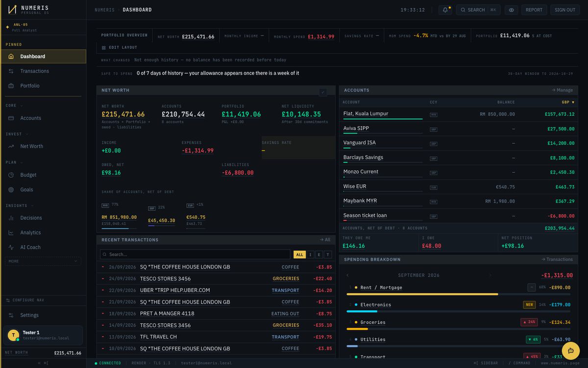Open the top bar SEARCH box
Viewport: 588px width, 368px height.
tap(478, 10)
